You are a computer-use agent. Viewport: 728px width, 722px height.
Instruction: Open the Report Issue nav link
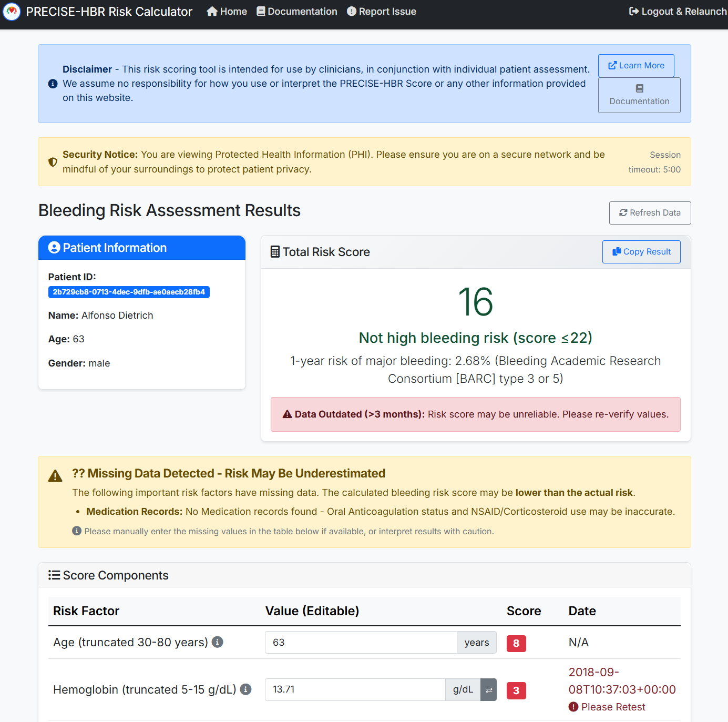point(382,11)
